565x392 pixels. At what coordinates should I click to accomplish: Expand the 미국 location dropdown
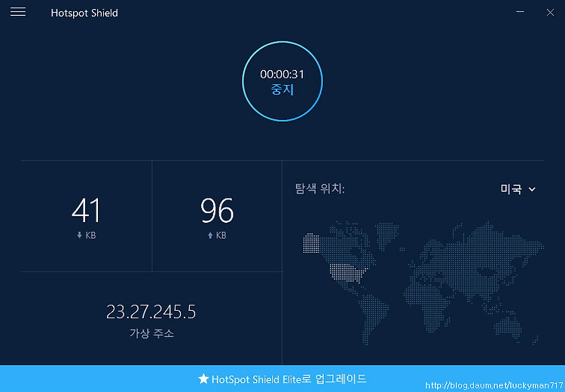[518, 189]
